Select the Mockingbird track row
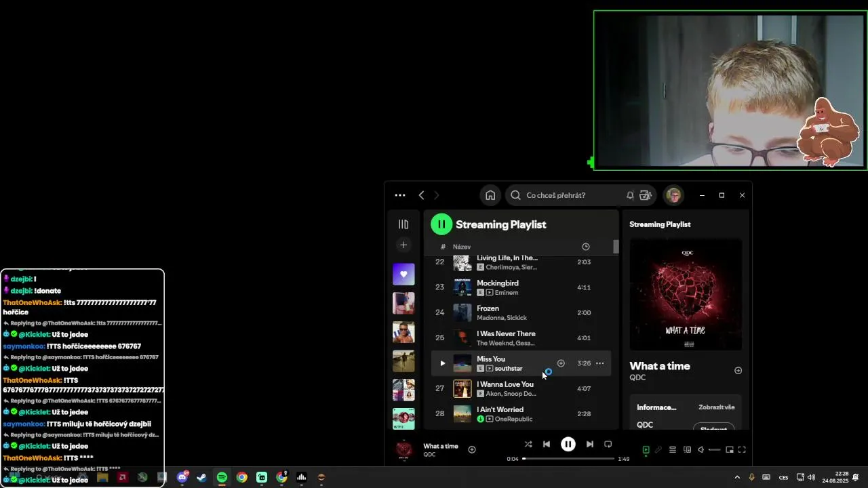868x488 pixels. click(x=521, y=287)
